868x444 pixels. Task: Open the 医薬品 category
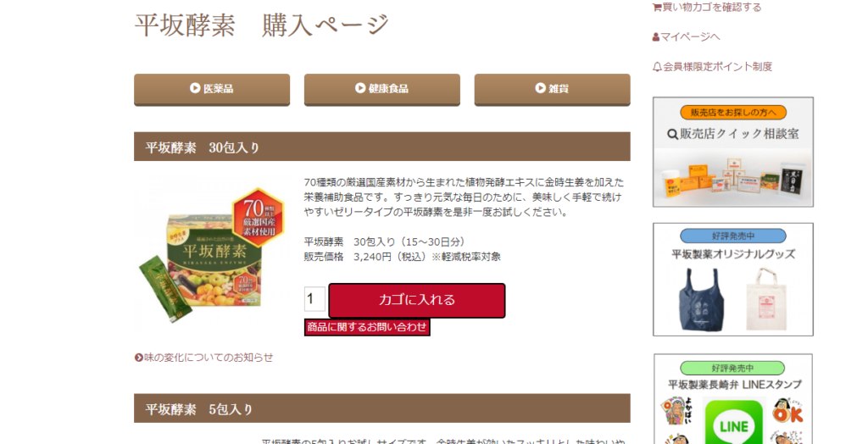[x=212, y=89]
